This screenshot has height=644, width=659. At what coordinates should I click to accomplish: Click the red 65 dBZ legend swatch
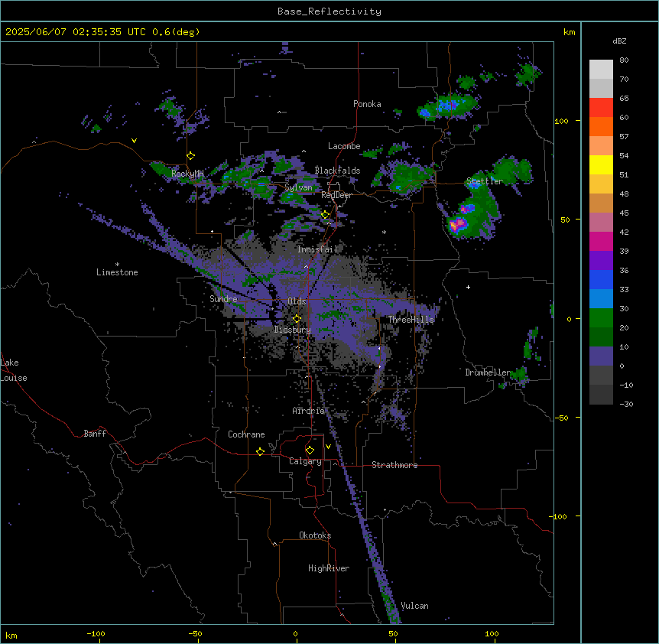coord(601,107)
